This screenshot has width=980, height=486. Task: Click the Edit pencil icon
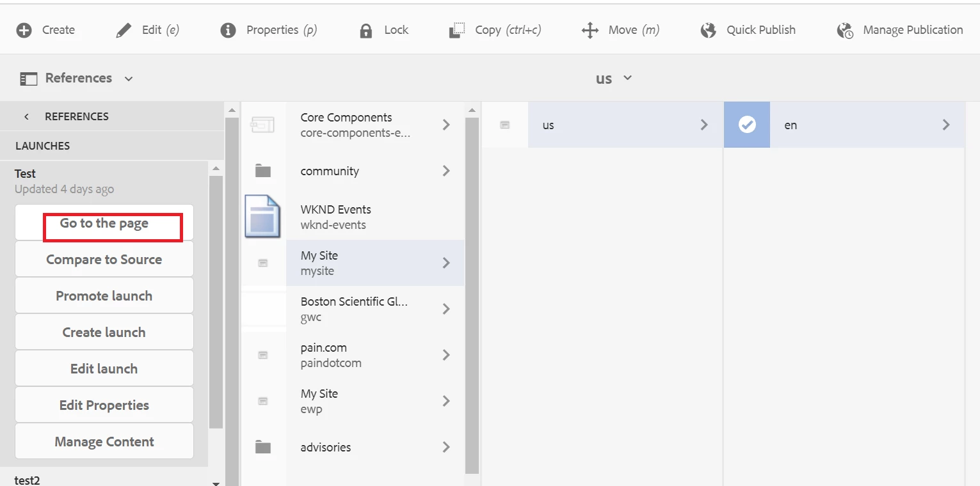click(124, 30)
